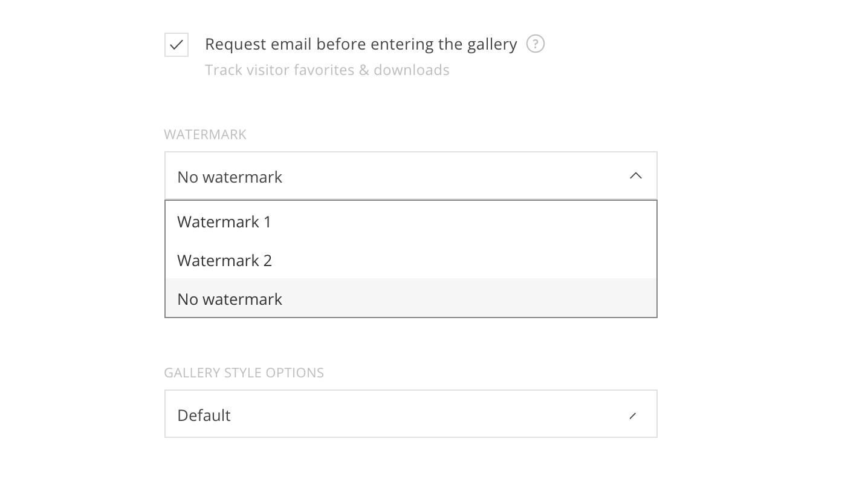Click the checkmark tick inside the checkbox
The width and height of the screenshot is (868, 479).
tap(177, 45)
